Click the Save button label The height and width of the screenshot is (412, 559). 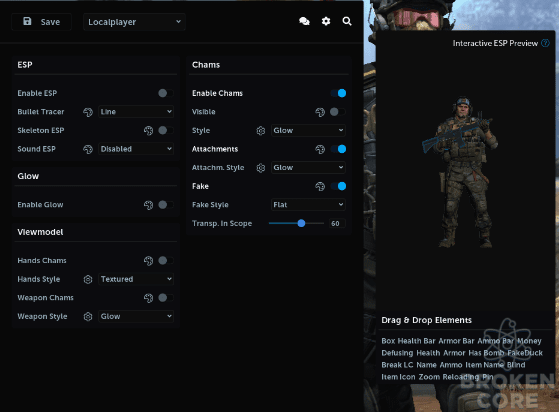(x=50, y=22)
